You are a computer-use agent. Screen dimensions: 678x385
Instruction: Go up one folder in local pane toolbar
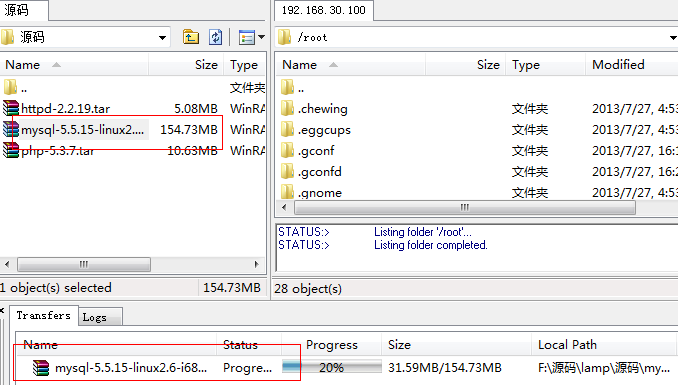click(191, 37)
